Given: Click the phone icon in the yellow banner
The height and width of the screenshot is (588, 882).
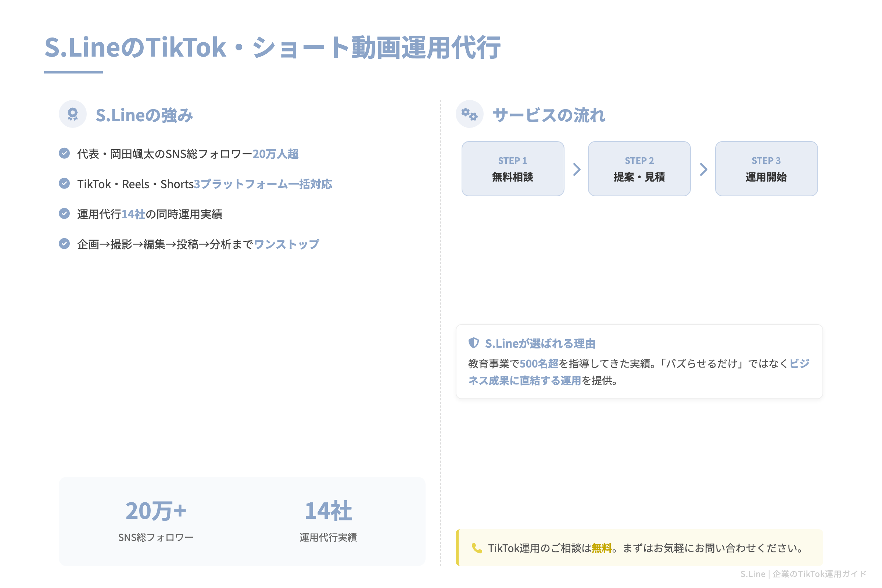Looking at the screenshot, I should [476, 549].
